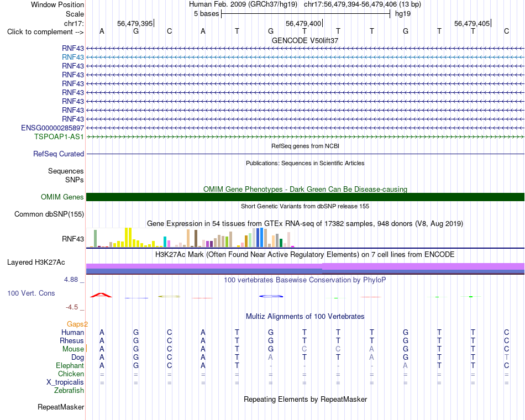Click the 'Layered H3K27Ac' track label

click(36, 262)
